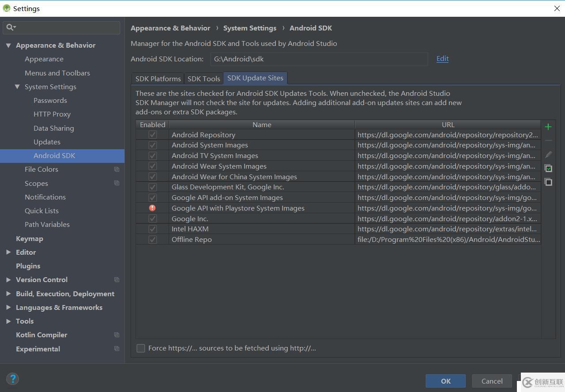Toggle the Android Wear System Images checkbox
This screenshot has height=392, width=565.
[152, 166]
